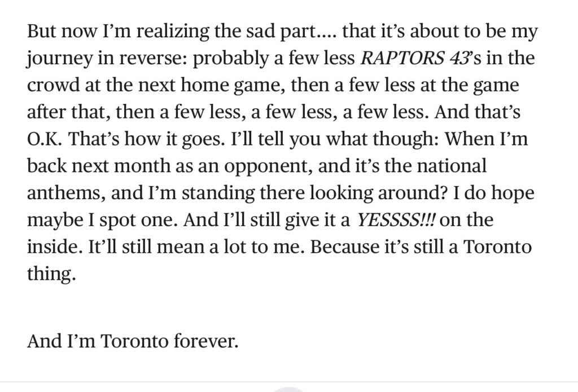Click the horizontal divider line below the article
Screen dimensions: 578x392
coord(289,382)
